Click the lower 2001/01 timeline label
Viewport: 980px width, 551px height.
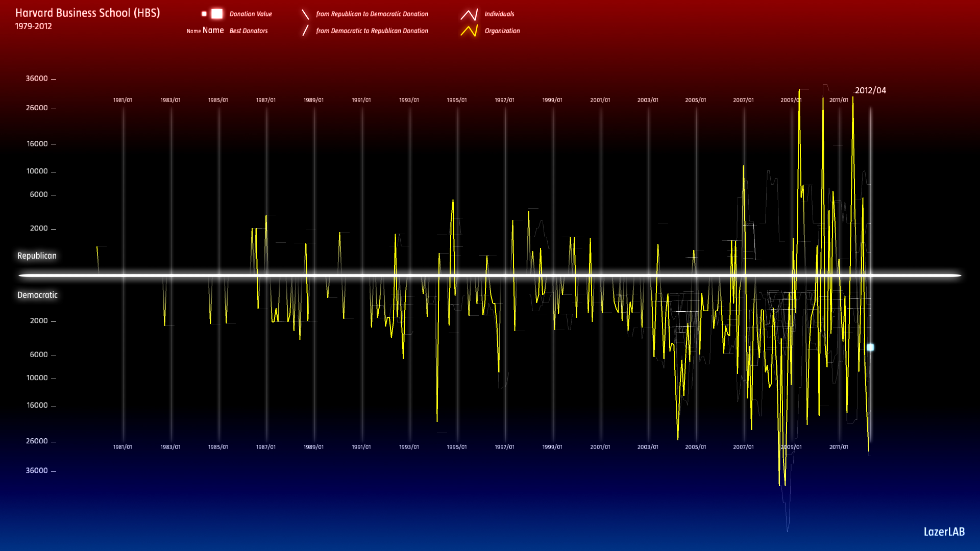tap(600, 447)
